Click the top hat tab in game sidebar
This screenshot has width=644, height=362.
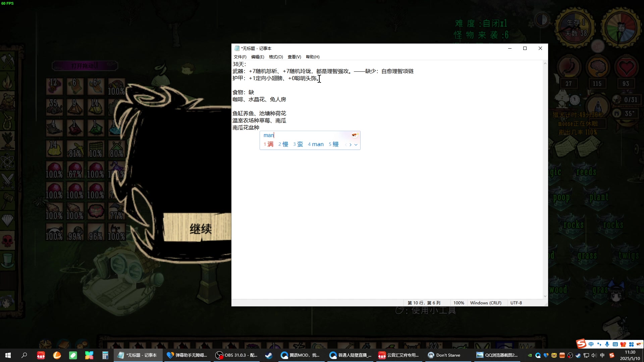7,260
